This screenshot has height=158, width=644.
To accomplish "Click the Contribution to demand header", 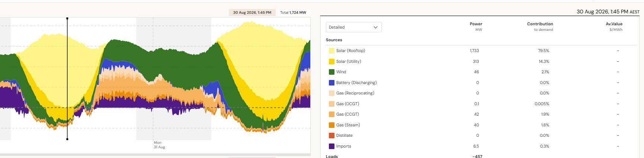I will click(x=540, y=26).
